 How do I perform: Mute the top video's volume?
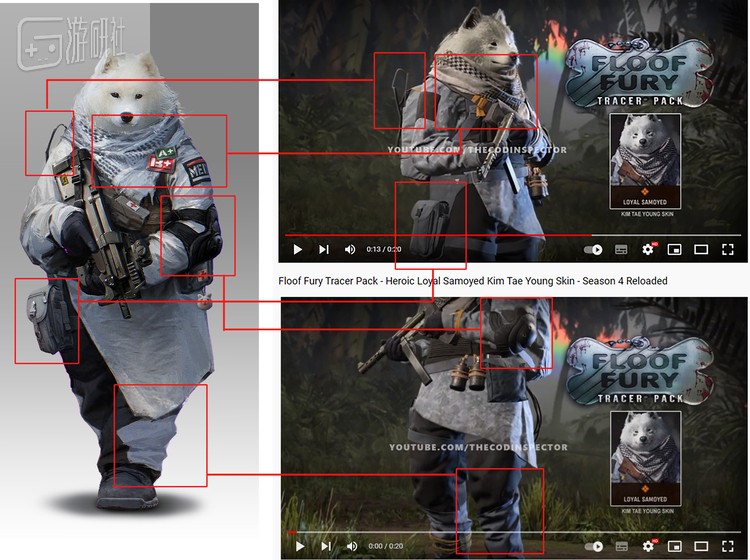click(350, 249)
